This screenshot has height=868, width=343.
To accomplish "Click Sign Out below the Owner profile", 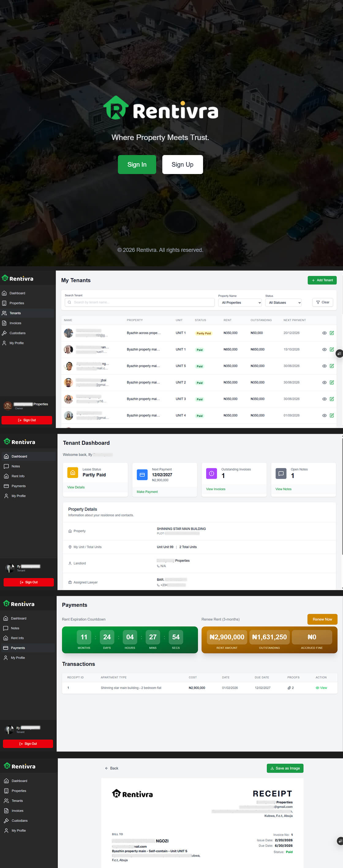I will [27, 420].
